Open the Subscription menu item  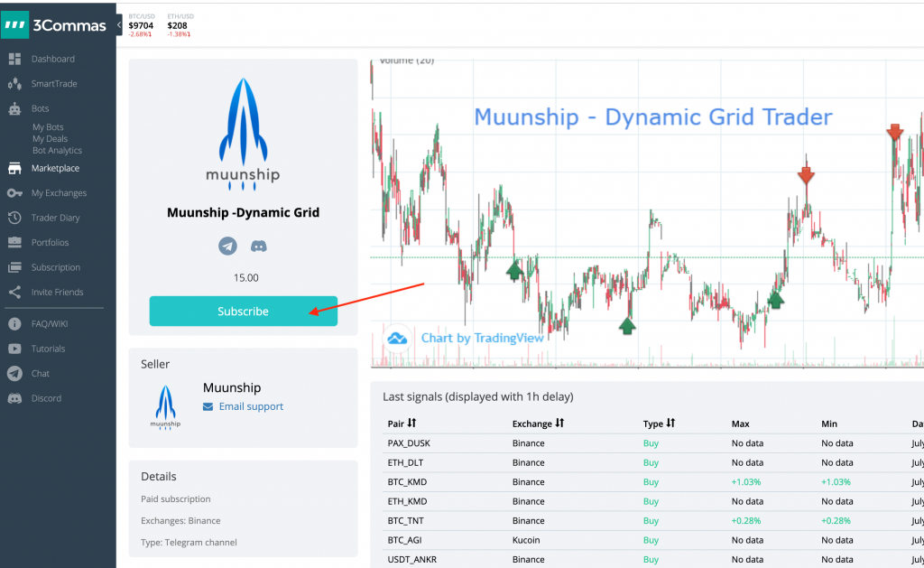click(55, 267)
